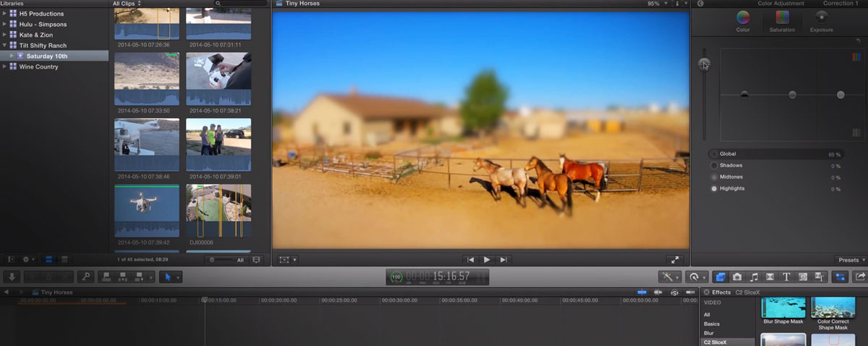Adjust the Global saturation vertical slider
The width and height of the screenshot is (868, 346).
pyautogui.click(x=705, y=64)
